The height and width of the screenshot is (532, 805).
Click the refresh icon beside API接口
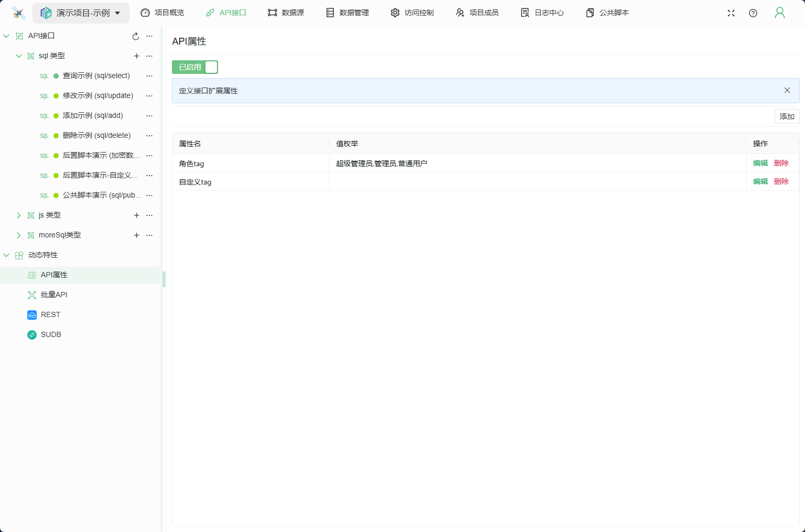click(x=136, y=36)
